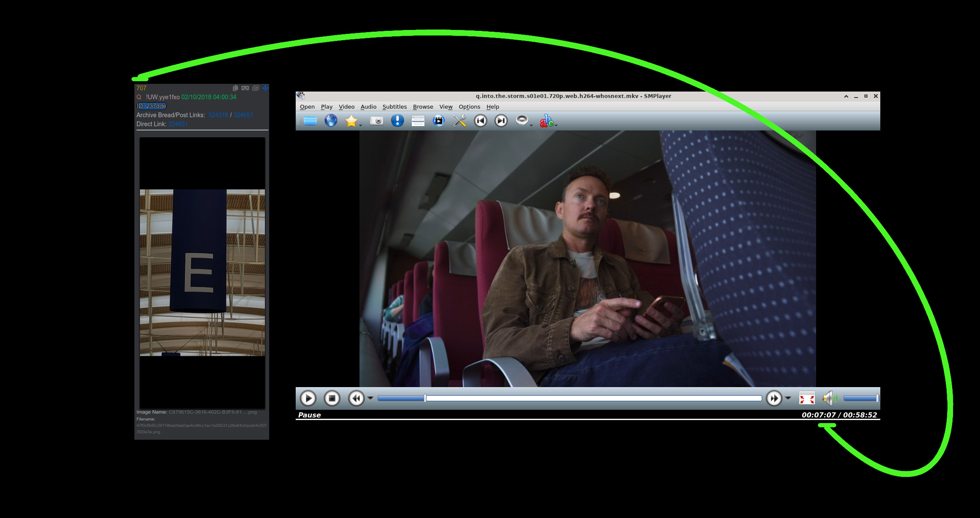Open the Browse menu
980x518 pixels.
pyautogui.click(x=423, y=107)
